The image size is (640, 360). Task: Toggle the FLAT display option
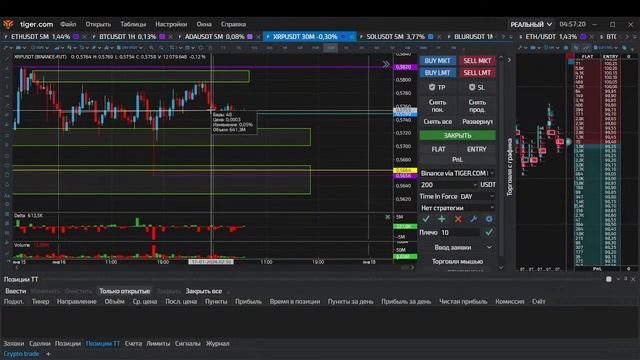coord(438,149)
